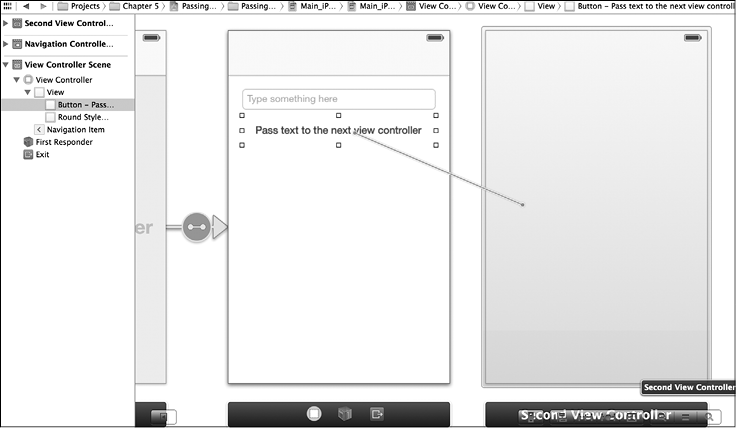The image size is (736, 428).
Task: Collapse the View Controller Scene disclosure triangle
Action: coord(6,65)
